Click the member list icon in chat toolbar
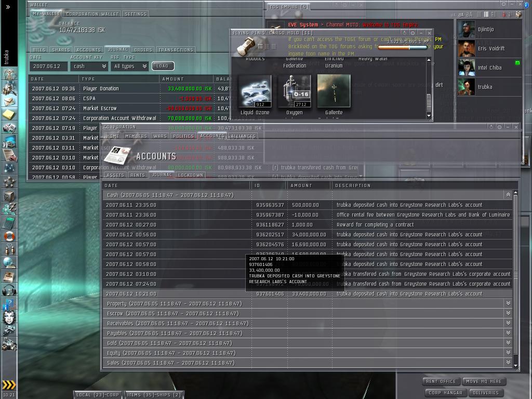 518,14
